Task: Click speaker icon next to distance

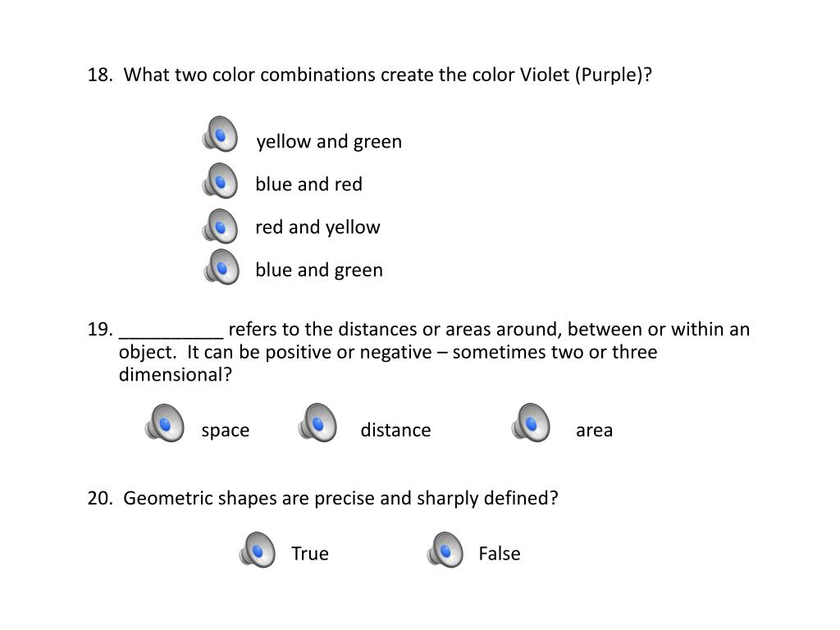Action: click(317, 422)
